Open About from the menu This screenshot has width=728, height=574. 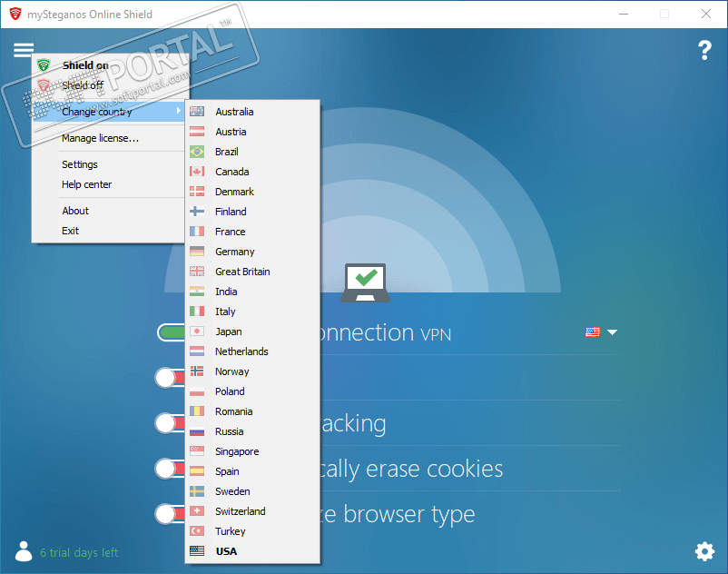(109, 211)
